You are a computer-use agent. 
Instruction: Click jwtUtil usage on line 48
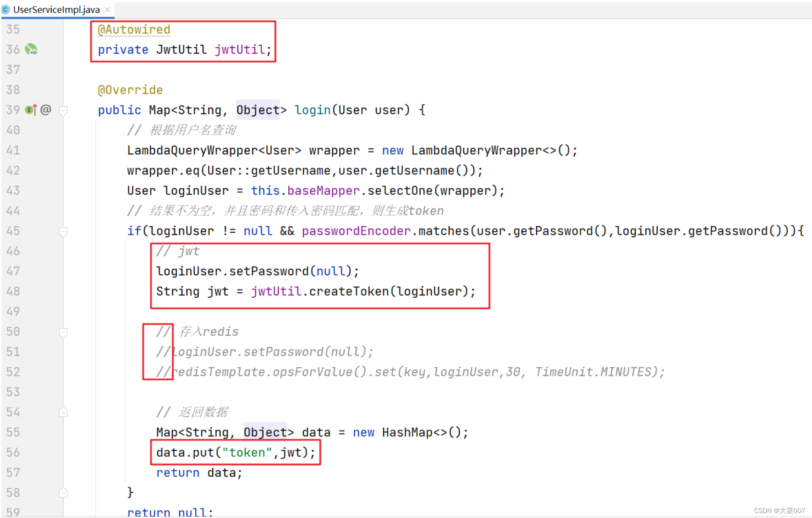point(276,291)
